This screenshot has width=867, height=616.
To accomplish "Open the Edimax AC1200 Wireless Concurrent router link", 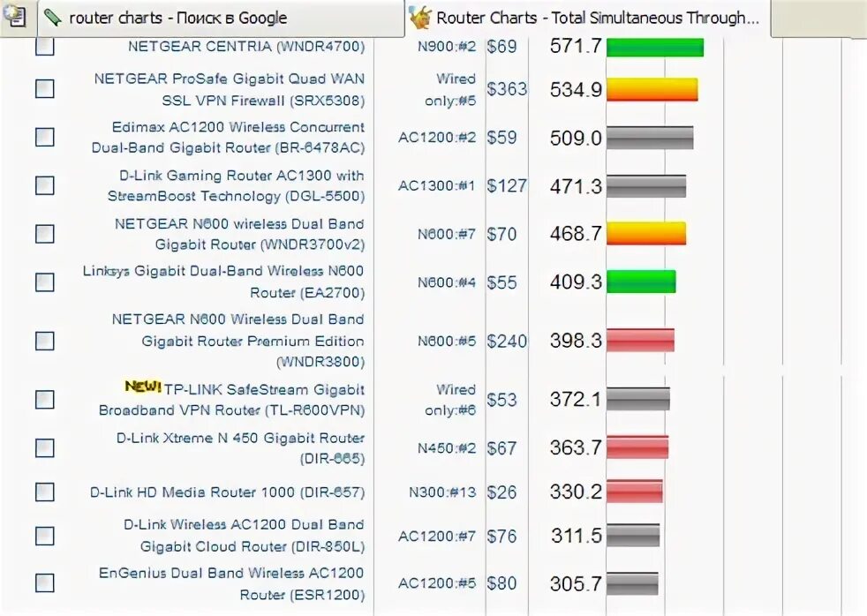I will point(229,138).
